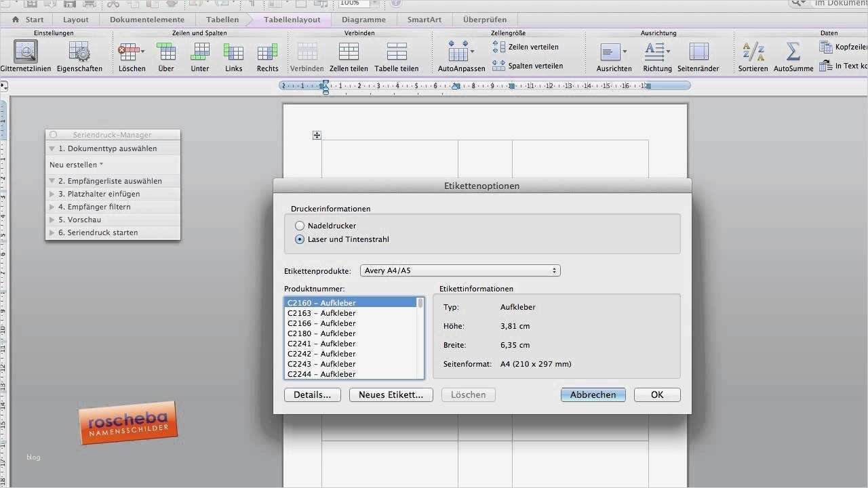The height and width of the screenshot is (488, 868).
Task: Insert column left with Links icon
Action: 234,52
